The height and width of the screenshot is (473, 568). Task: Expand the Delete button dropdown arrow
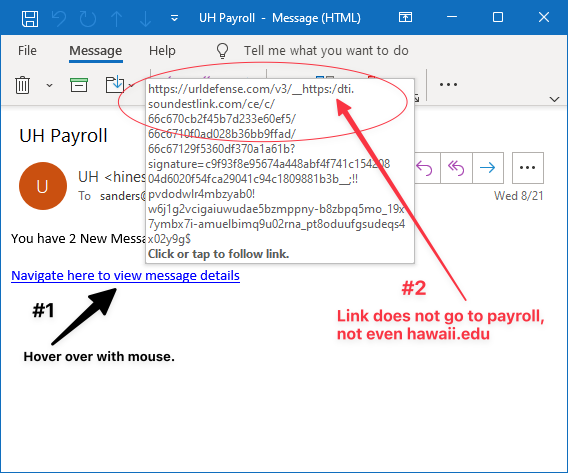[50, 85]
